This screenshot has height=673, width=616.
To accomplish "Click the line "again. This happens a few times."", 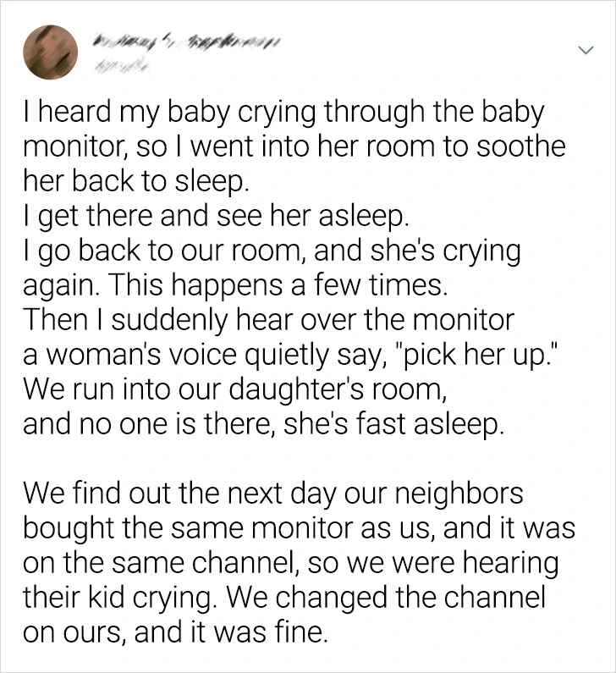I will [x=234, y=288].
